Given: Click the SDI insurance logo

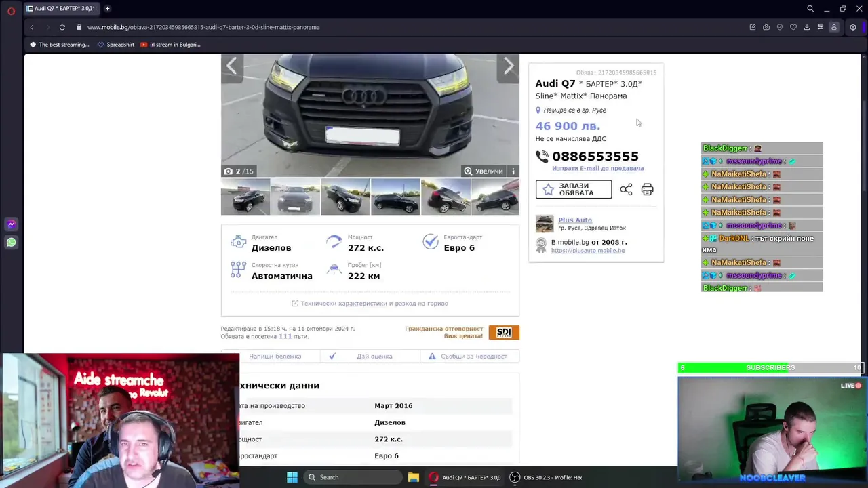Looking at the screenshot, I should (504, 332).
